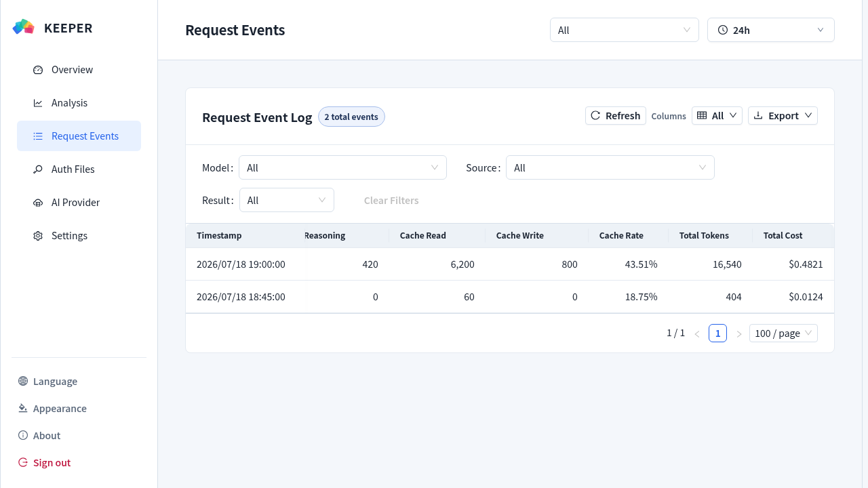Open the About link
The image size is (868, 488).
point(47,435)
